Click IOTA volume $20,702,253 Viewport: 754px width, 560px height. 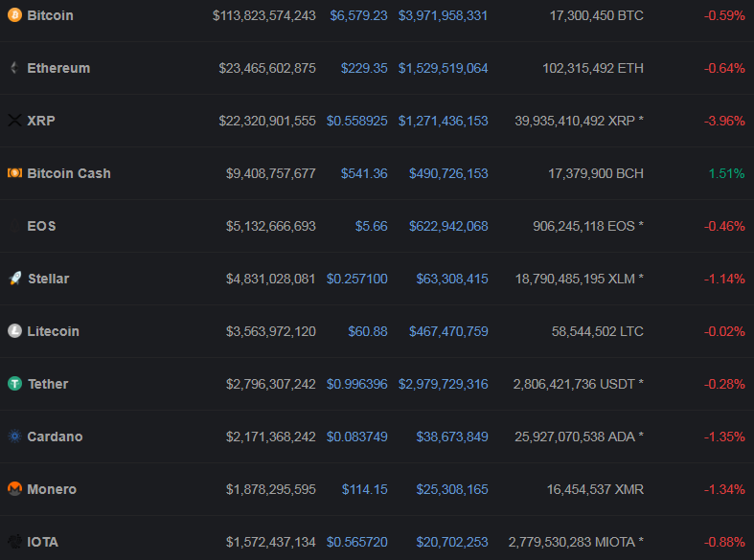click(x=452, y=542)
